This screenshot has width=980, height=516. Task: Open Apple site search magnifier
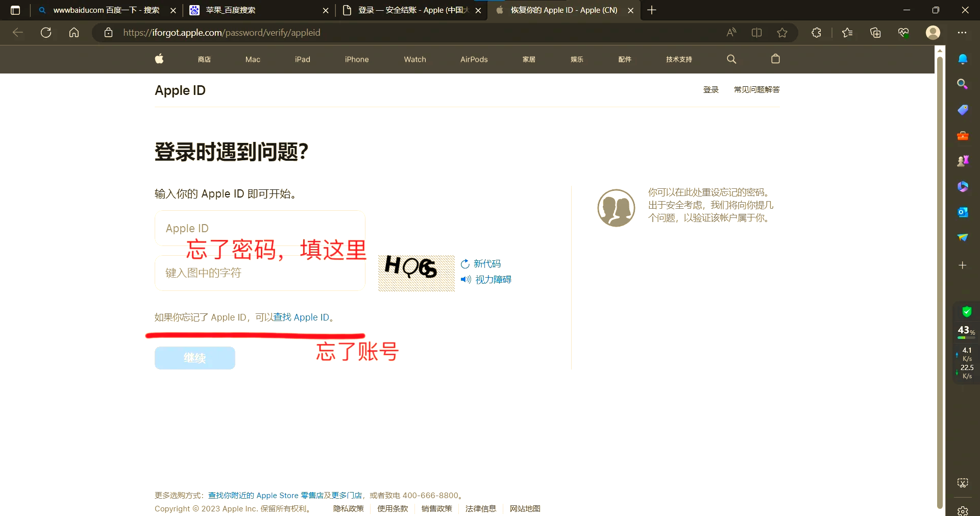(x=731, y=59)
